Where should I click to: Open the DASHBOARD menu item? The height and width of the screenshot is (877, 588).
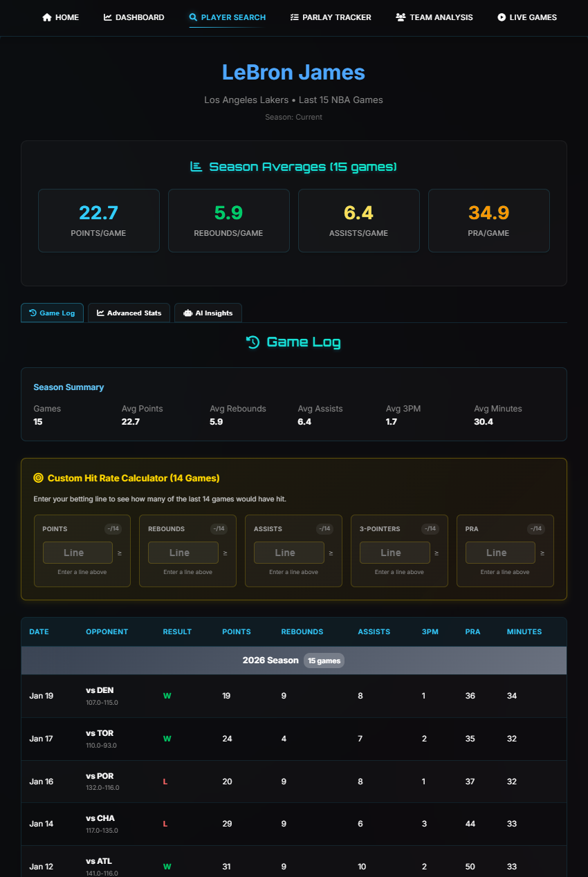pos(134,17)
